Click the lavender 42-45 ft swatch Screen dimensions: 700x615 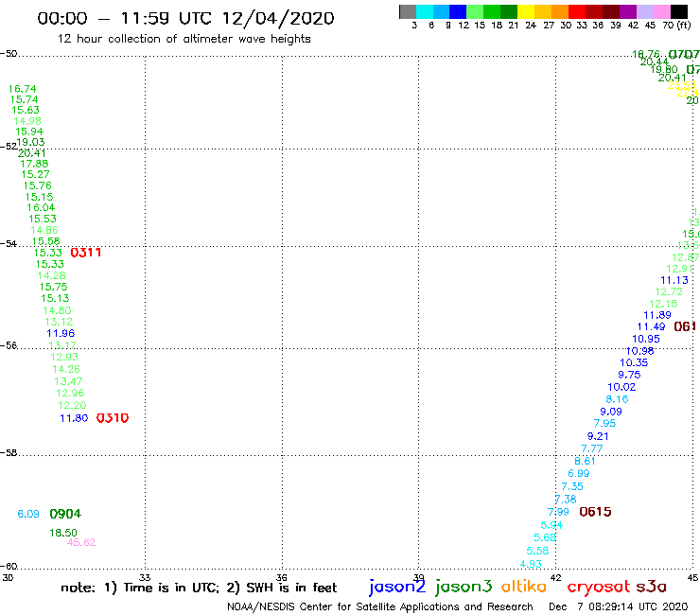pos(644,11)
